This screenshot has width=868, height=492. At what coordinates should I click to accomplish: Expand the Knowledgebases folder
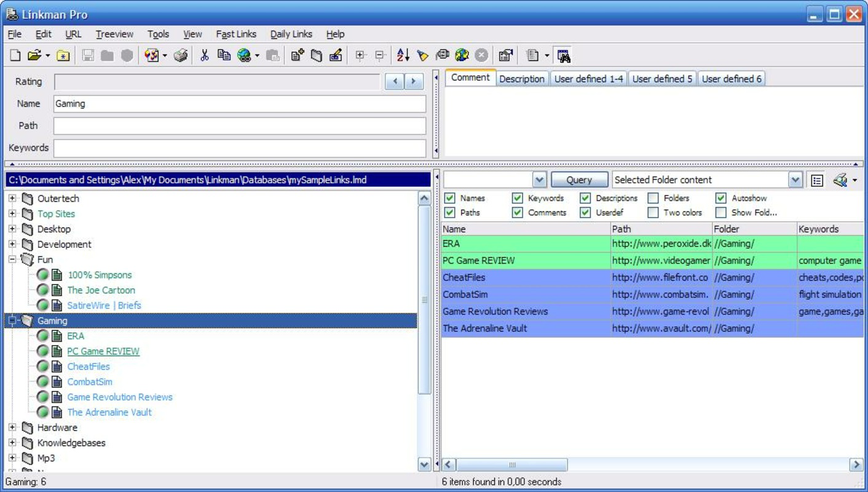12,443
